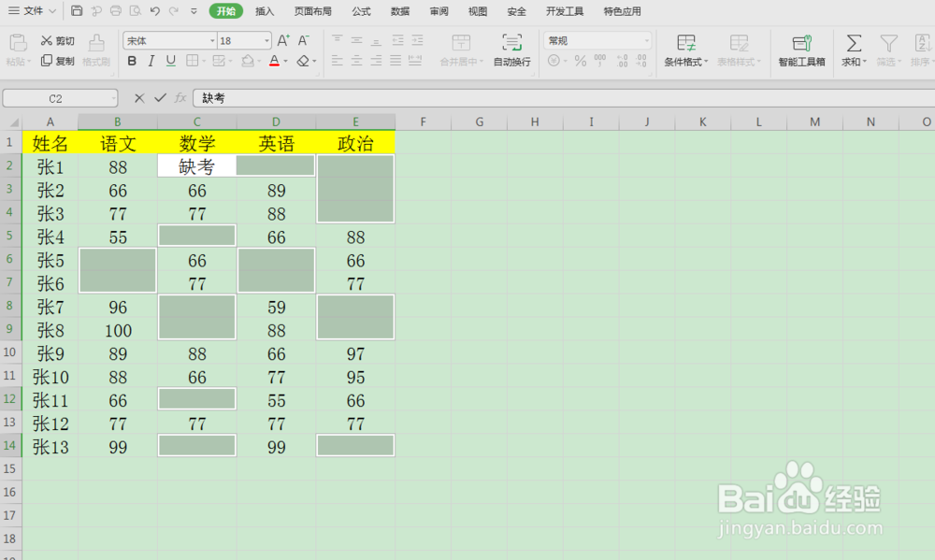
Task: Click Auto wrap text (自动换行) button
Action: click(511, 50)
